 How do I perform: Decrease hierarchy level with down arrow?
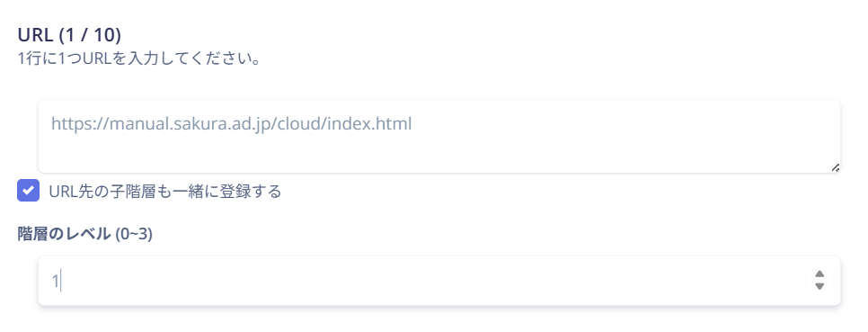tap(819, 286)
